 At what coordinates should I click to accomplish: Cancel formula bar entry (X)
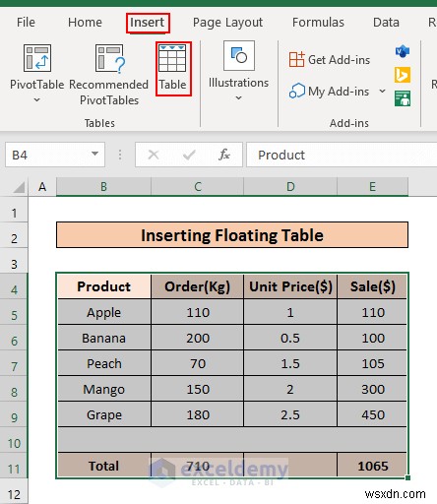154,155
